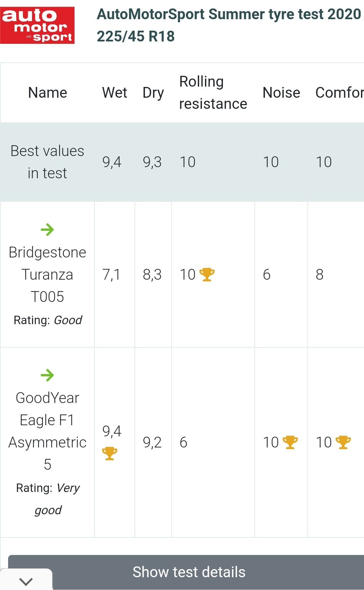Click the Rolling resistance column header
The image size is (364, 590).
[213, 93]
